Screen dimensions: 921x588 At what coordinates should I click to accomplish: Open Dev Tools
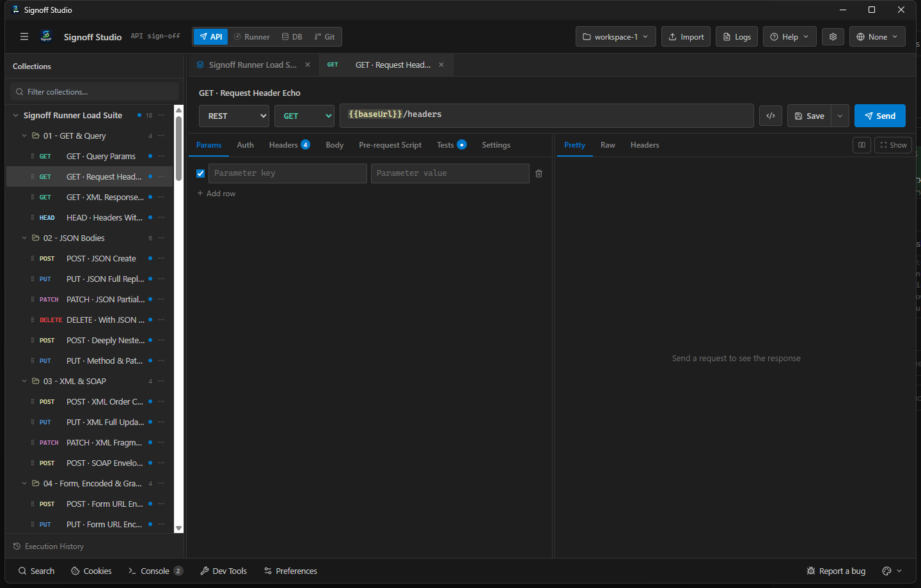click(x=224, y=571)
